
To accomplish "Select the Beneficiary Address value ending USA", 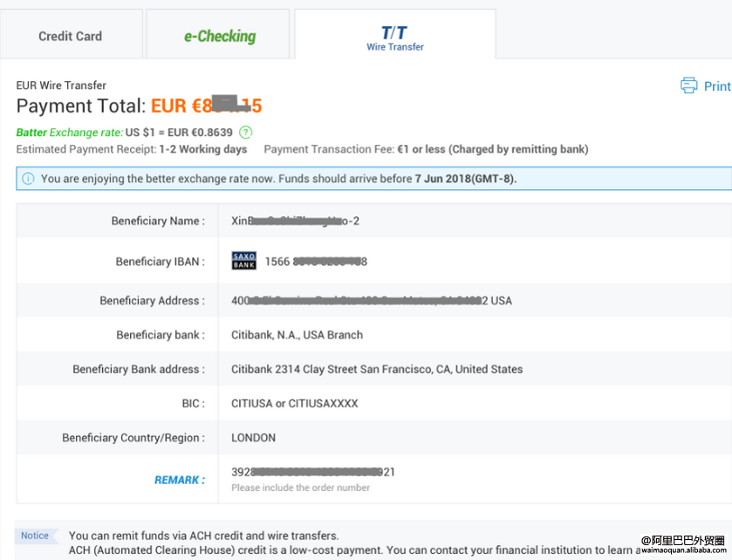I will click(372, 301).
